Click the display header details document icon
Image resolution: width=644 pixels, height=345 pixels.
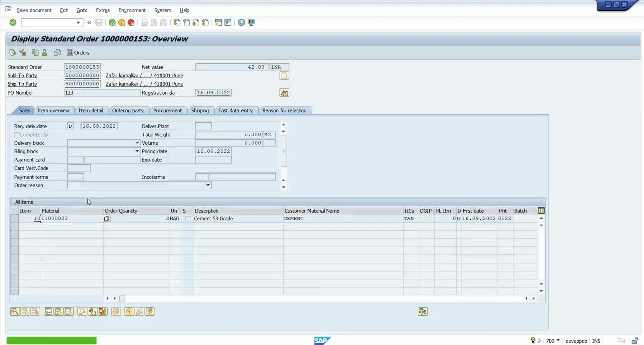pyautogui.click(x=284, y=76)
